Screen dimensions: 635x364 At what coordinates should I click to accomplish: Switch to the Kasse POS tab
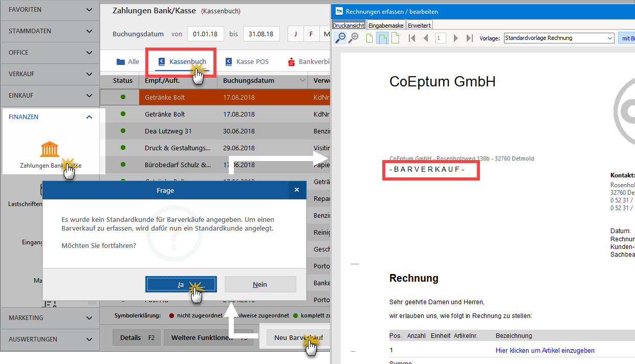click(247, 62)
